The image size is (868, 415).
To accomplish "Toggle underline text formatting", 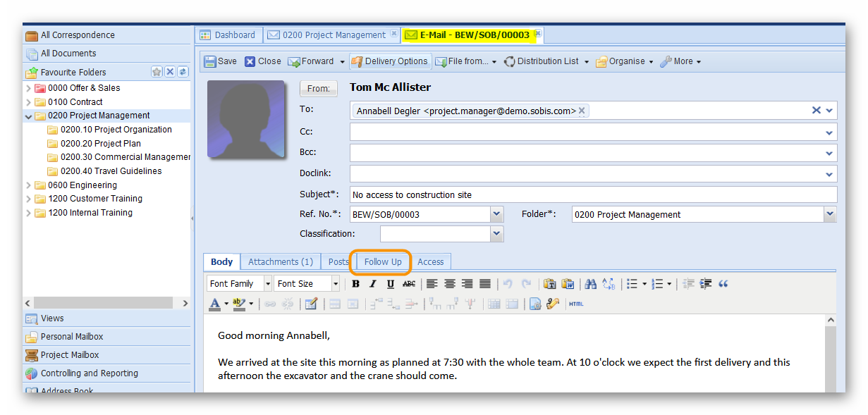I will pos(391,284).
